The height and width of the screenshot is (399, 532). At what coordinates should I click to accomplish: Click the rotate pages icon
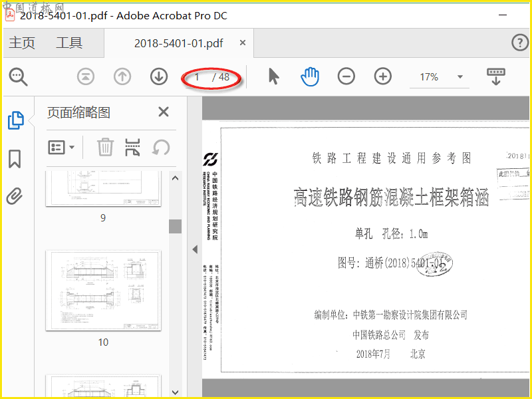[x=161, y=148]
